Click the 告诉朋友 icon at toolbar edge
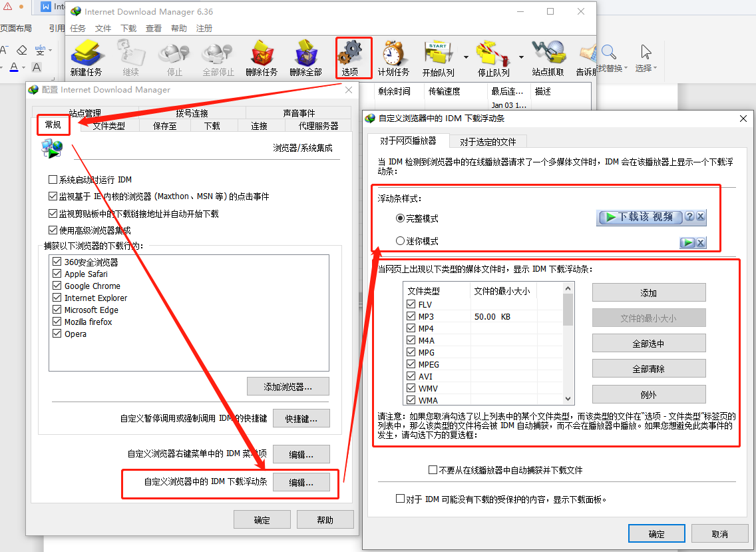 (588, 53)
